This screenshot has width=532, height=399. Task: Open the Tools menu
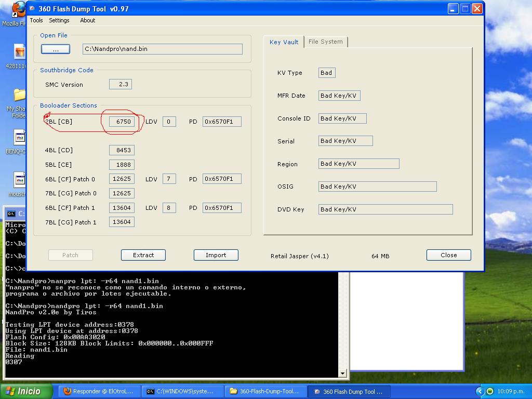(x=36, y=20)
